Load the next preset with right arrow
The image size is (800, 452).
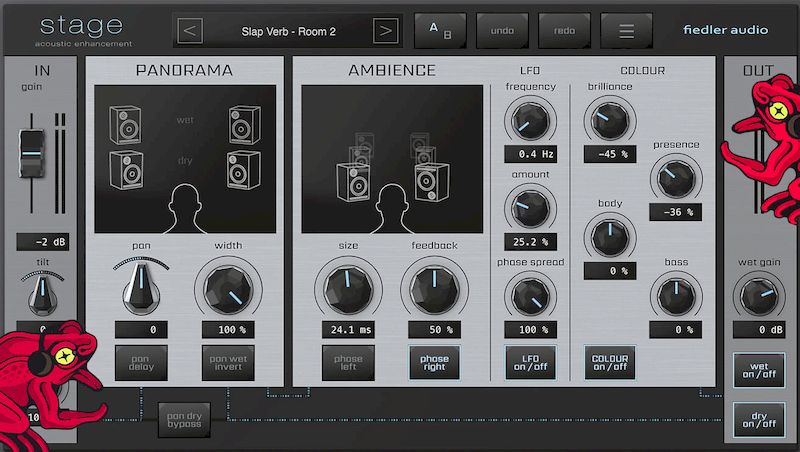[x=386, y=31]
